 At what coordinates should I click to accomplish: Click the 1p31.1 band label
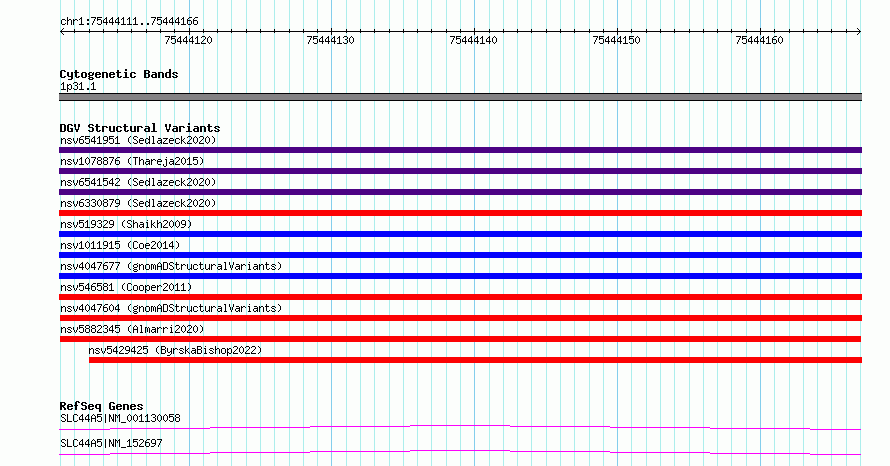78,87
